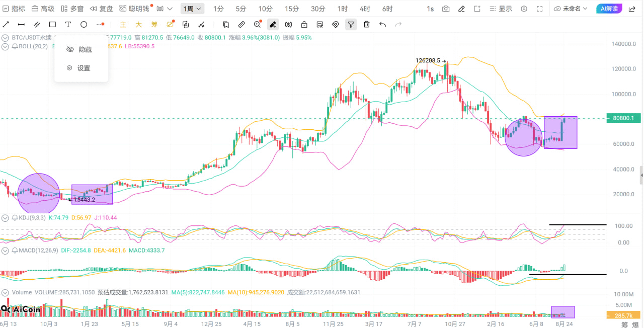
Task: Take a chart snapshot with camera icon
Action: 446,9
